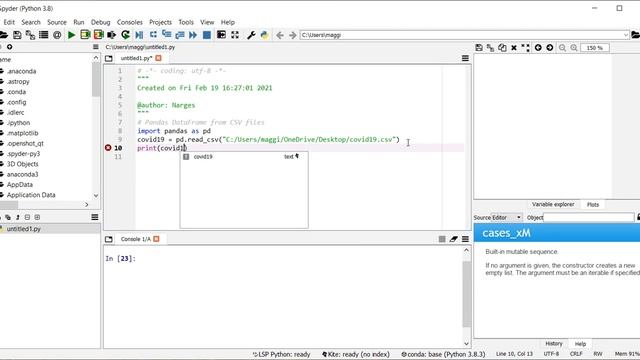The height and width of the screenshot is (360, 640).
Task: Toggle breakpoint marker on line 10
Action: coord(108,148)
